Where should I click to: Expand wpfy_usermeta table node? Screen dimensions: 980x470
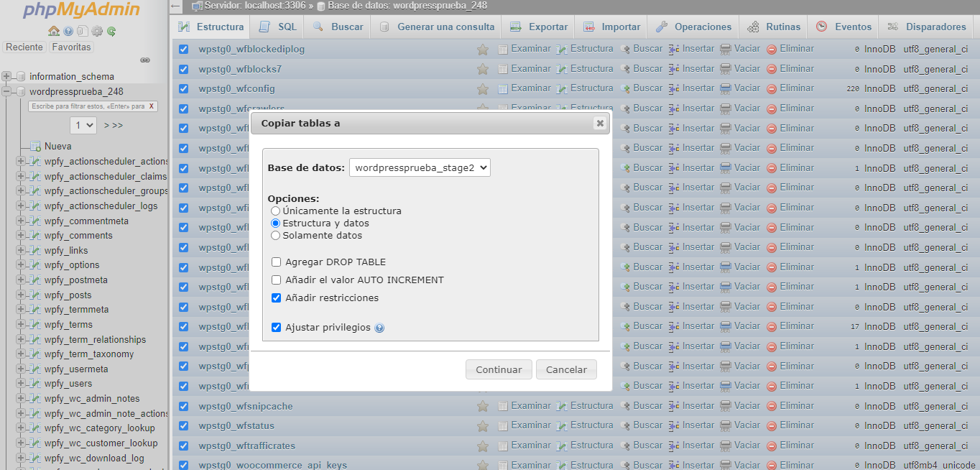tap(21, 369)
